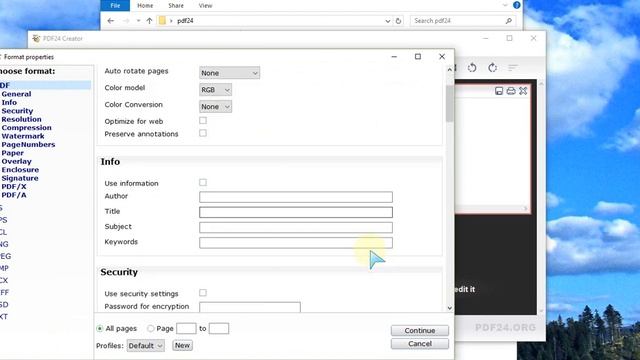Click New profile button

182,345
